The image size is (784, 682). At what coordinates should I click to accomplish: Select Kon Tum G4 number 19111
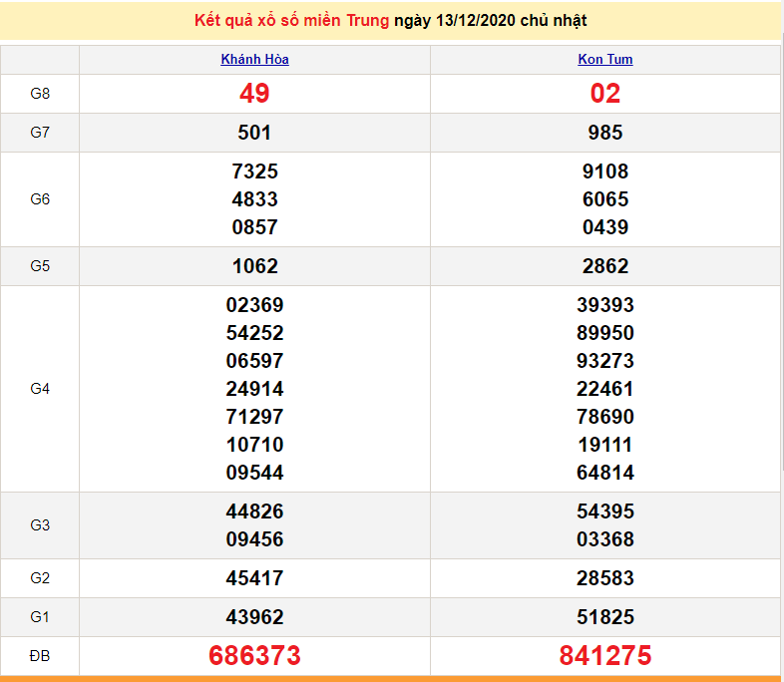tap(604, 445)
